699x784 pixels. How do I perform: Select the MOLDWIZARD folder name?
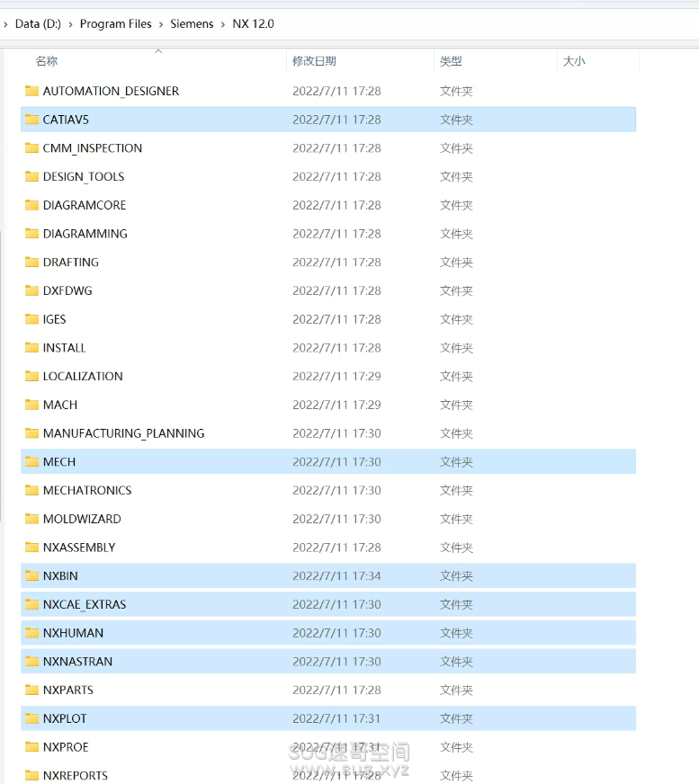pos(82,519)
